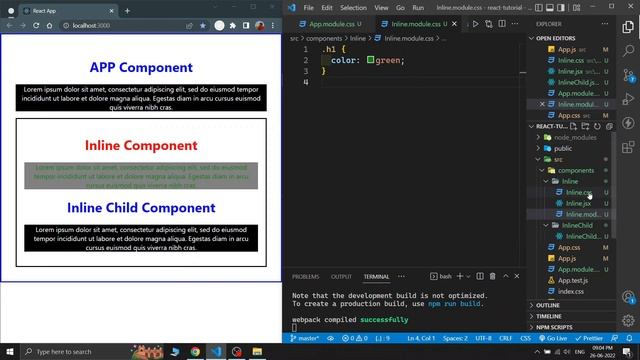Open the Selection menu
This screenshot has width=640, height=360.
(353, 7)
